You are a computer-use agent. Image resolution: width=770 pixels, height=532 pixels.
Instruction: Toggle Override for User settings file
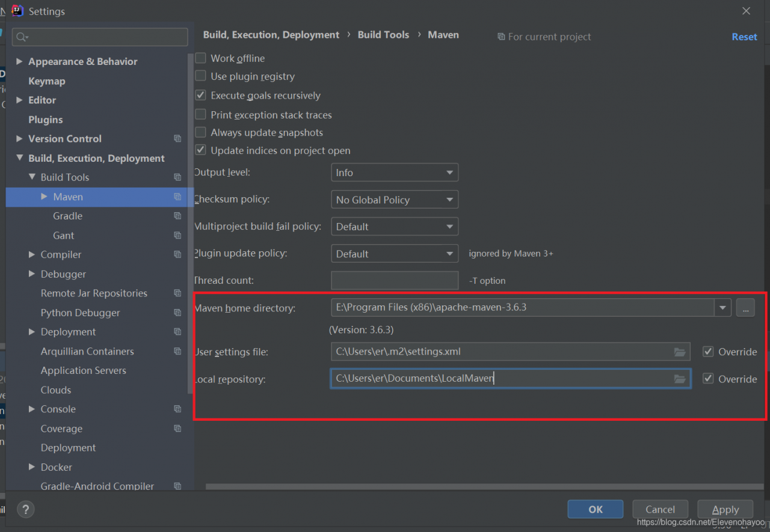(708, 352)
